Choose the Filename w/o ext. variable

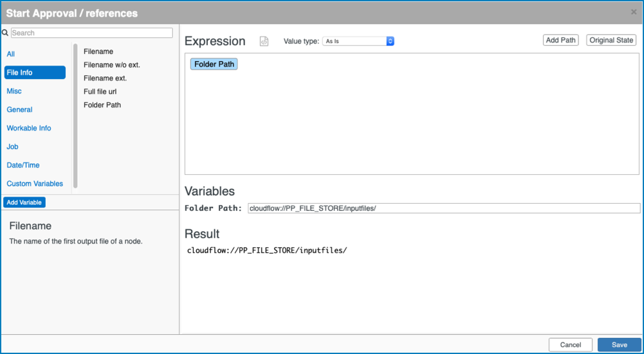coord(112,65)
